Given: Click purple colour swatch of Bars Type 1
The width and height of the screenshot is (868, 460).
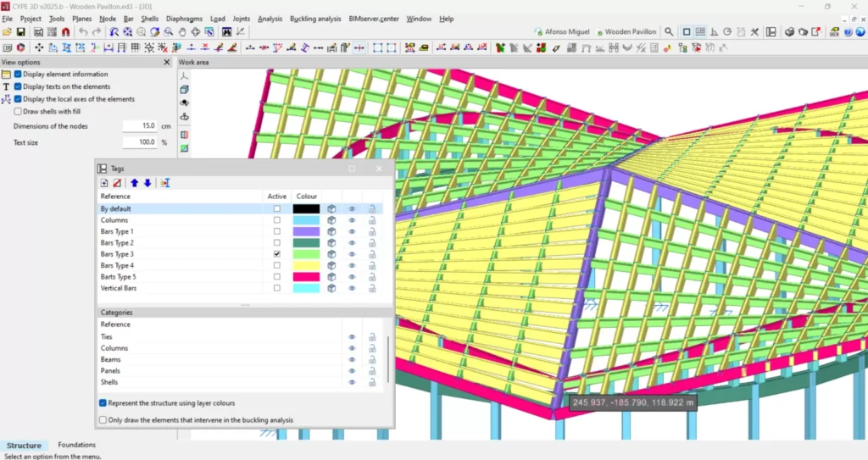Looking at the screenshot, I should tap(306, 231).
